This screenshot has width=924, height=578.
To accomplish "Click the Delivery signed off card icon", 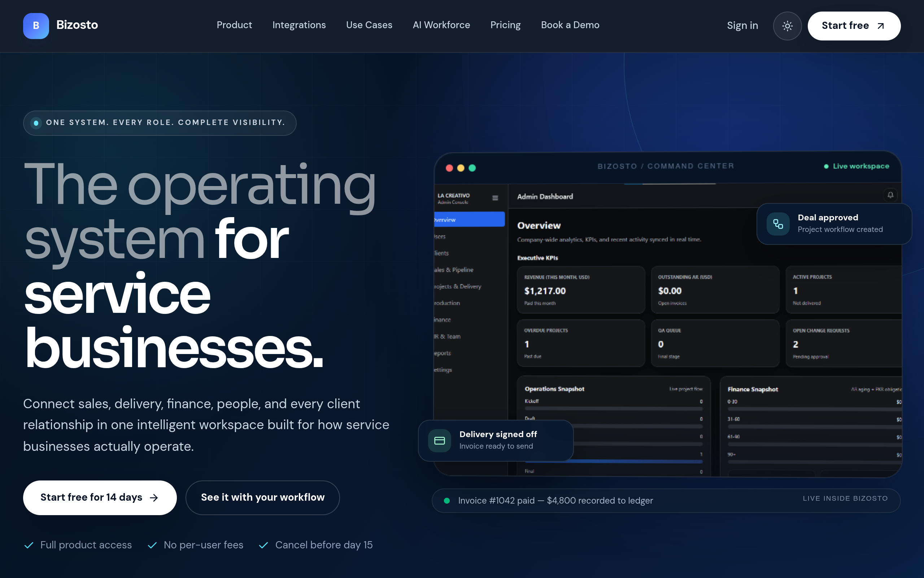I will [440, 441].
